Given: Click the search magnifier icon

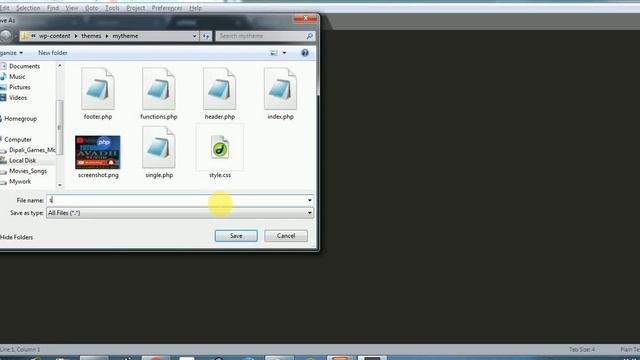Looking at the screenshot, I should click(x=310, y=36).
